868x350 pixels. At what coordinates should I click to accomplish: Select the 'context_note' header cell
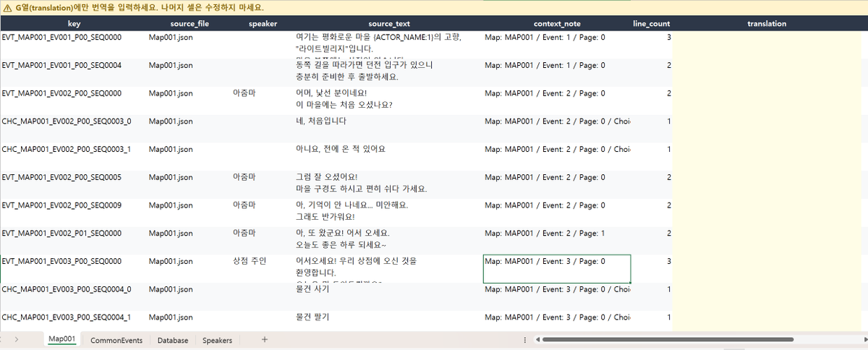click(557, 24)
